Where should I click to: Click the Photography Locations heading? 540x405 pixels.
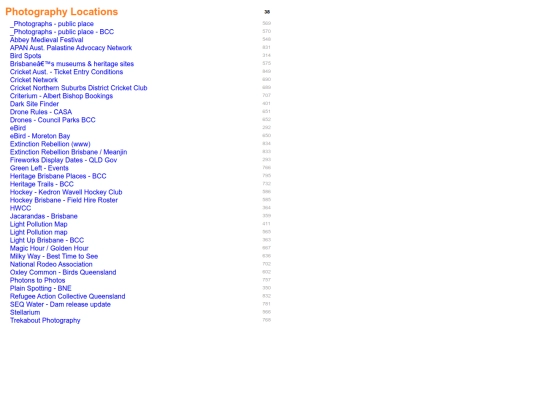click(62, 12)
